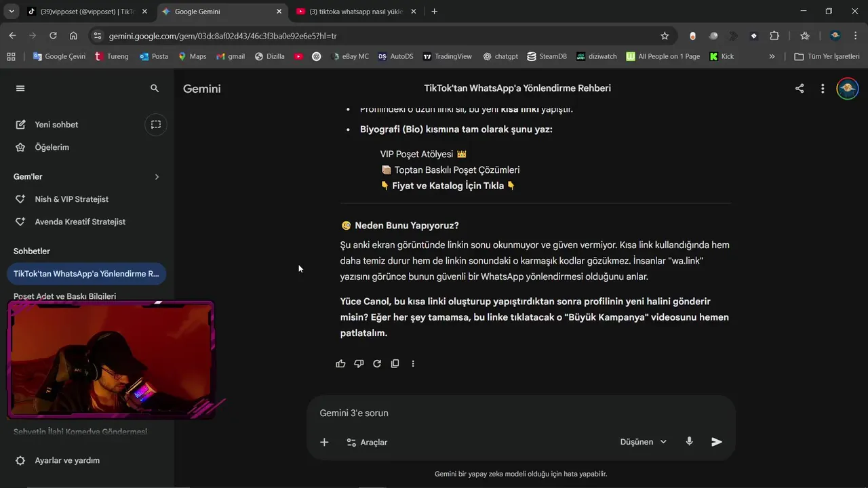Open the Dizilla bookmark
Viewport: 868px width, 488px height.
pyautogui.click(x=270, y=56)
